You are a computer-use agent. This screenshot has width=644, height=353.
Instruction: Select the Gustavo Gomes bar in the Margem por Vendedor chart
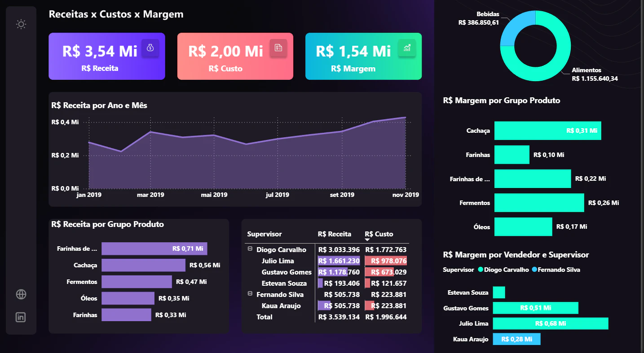pos(535,308)
